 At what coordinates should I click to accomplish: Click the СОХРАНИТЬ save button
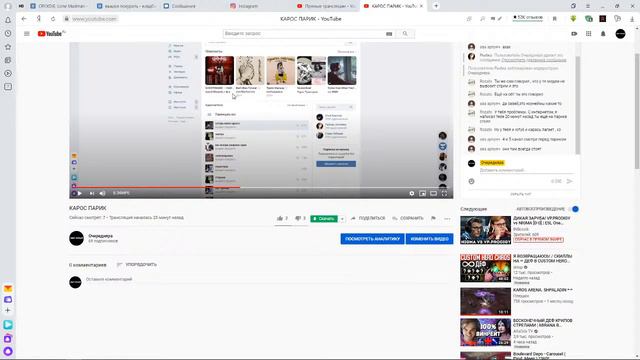(408, 218)
